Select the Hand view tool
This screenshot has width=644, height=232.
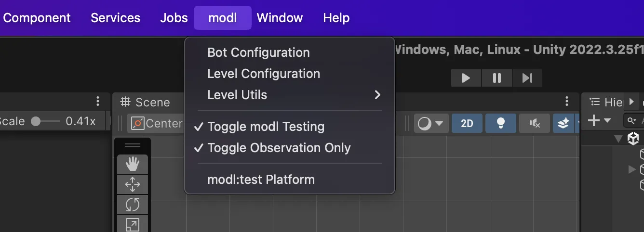click(133, 164)
